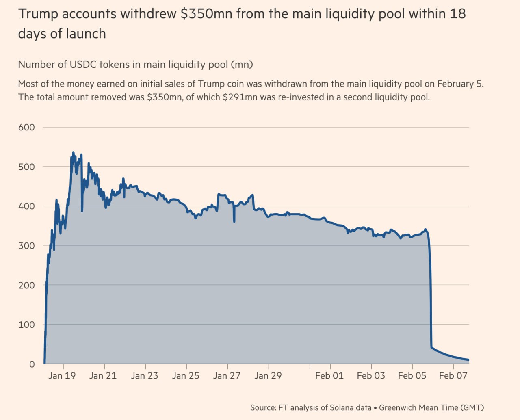This screenshot has width=520, height=420.
Task: Select the subtitle 'Number of USDC tokens'
Action: click(x=136, y=65)
